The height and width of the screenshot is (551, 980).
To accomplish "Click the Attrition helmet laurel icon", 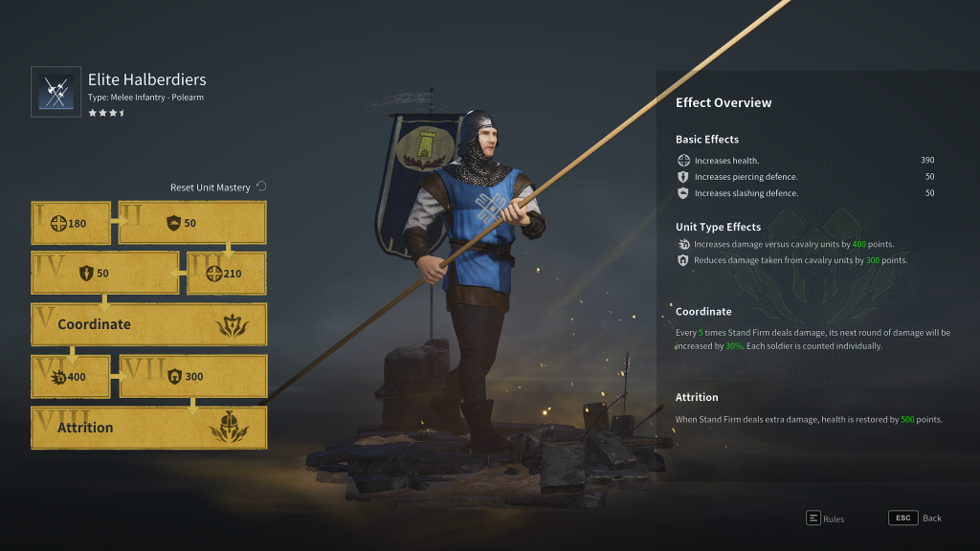I will (x=229, y=428).
